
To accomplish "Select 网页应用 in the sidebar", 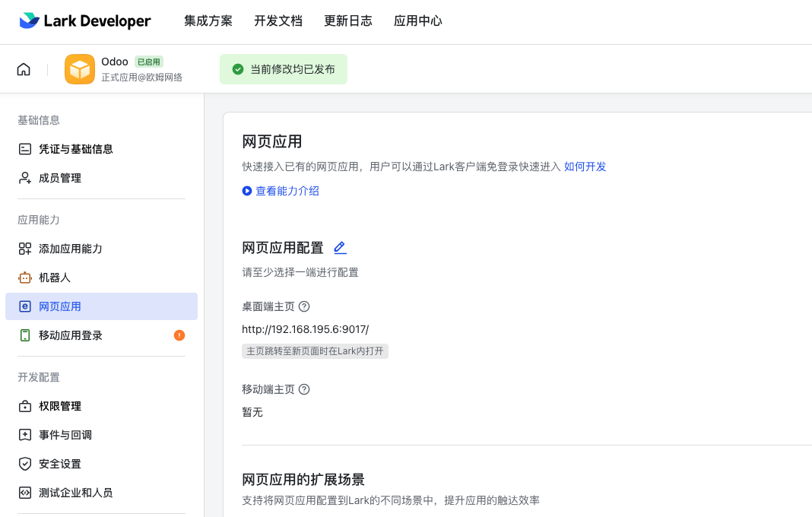I will [102, 306].
